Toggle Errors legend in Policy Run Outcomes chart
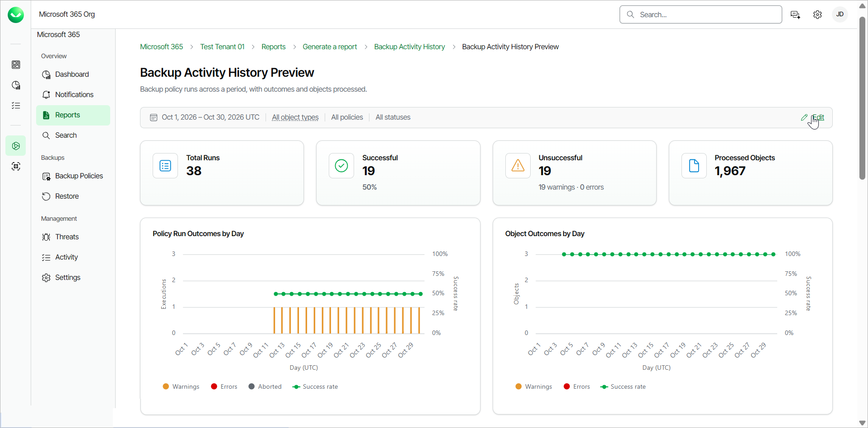 point(224,387)
